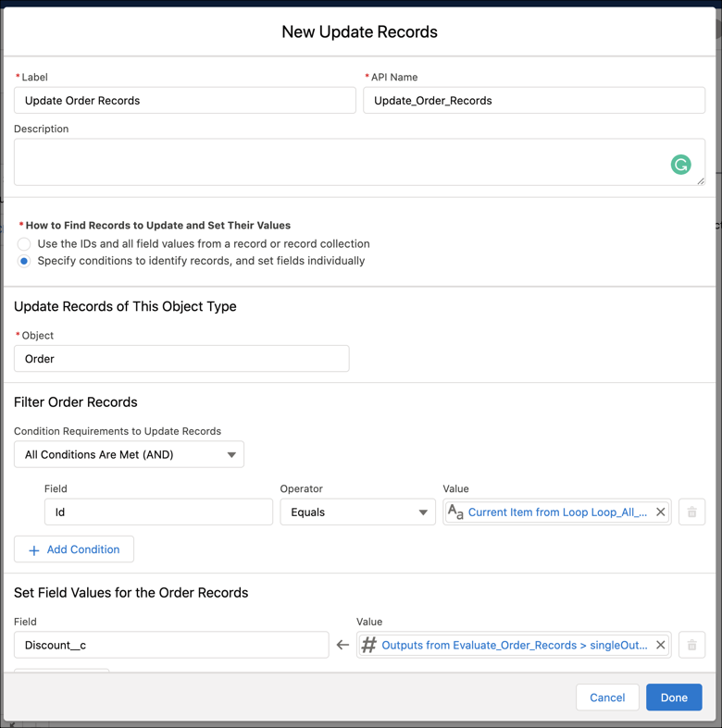Click the Discount__c field input
This screenshot has height=728, width=722.
(x=171, y=645)
